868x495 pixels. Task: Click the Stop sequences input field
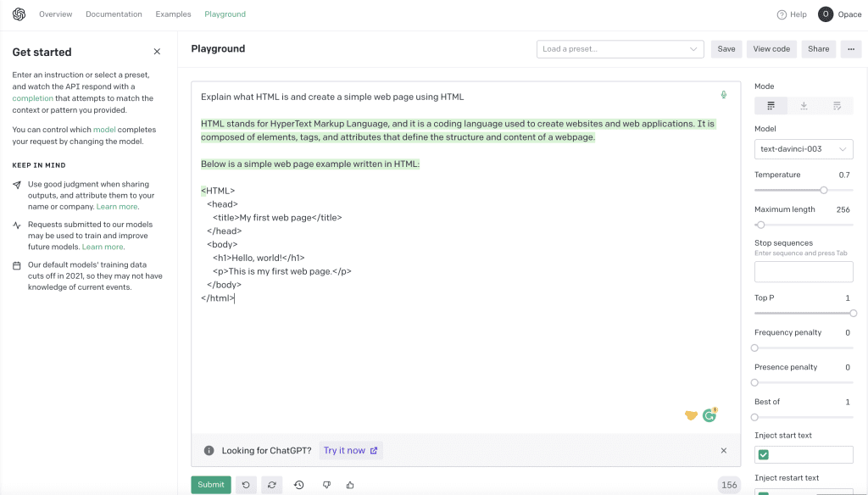click(x=804, y=272)
